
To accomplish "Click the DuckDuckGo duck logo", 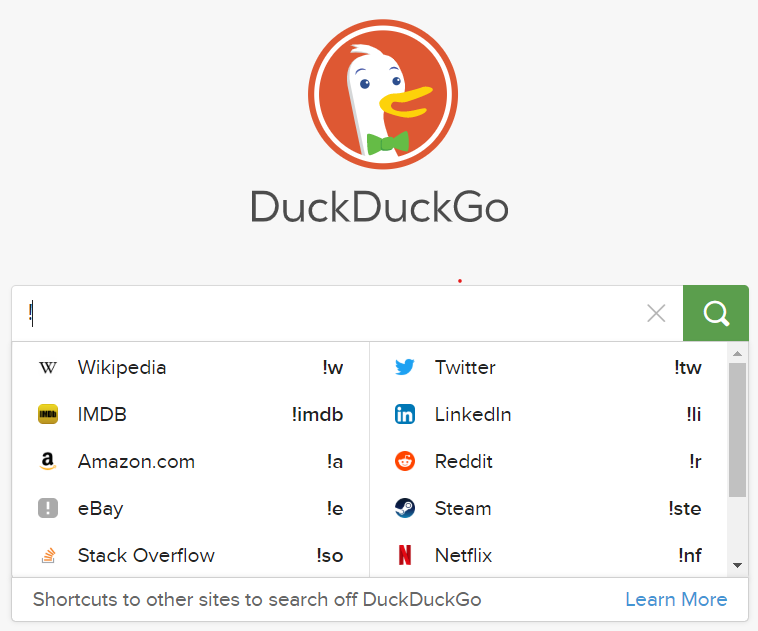I will click(383, 94).
